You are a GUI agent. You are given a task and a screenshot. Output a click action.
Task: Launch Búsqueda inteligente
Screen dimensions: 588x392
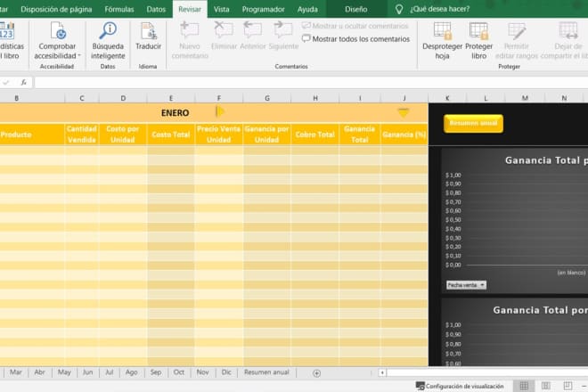108,41
